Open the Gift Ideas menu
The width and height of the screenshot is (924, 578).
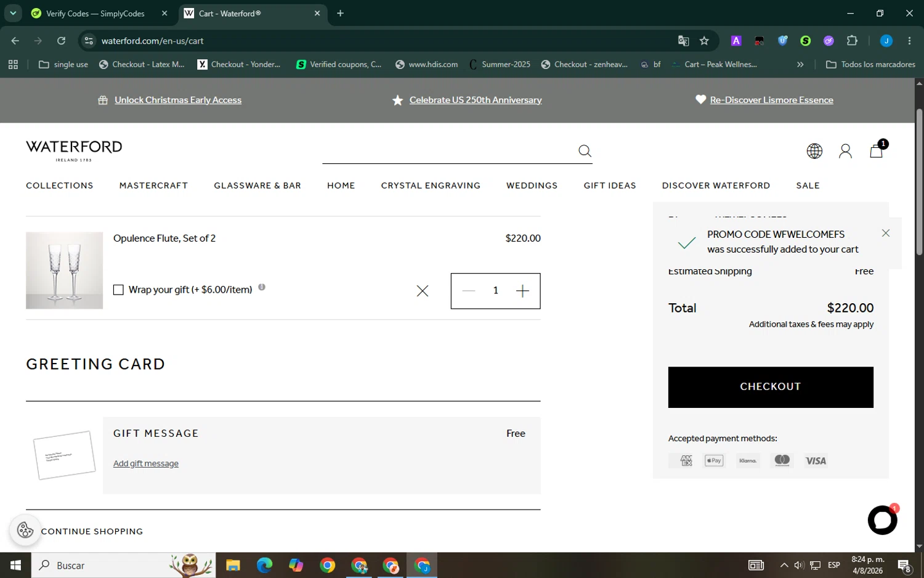610,185
